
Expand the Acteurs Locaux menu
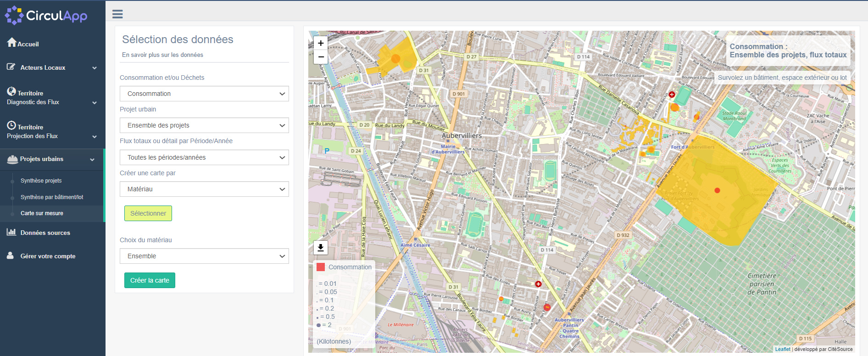51,67
